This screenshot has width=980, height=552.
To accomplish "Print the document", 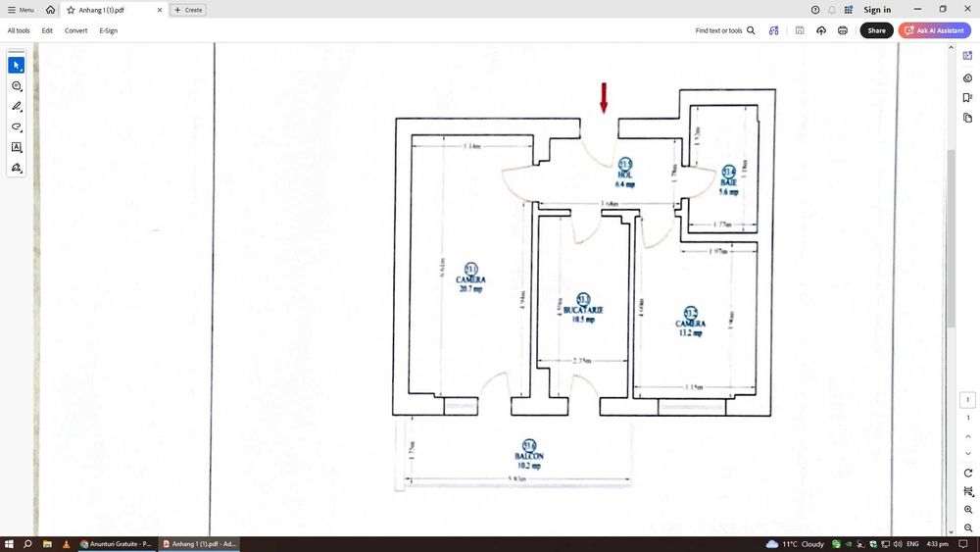I will (843, 30).
